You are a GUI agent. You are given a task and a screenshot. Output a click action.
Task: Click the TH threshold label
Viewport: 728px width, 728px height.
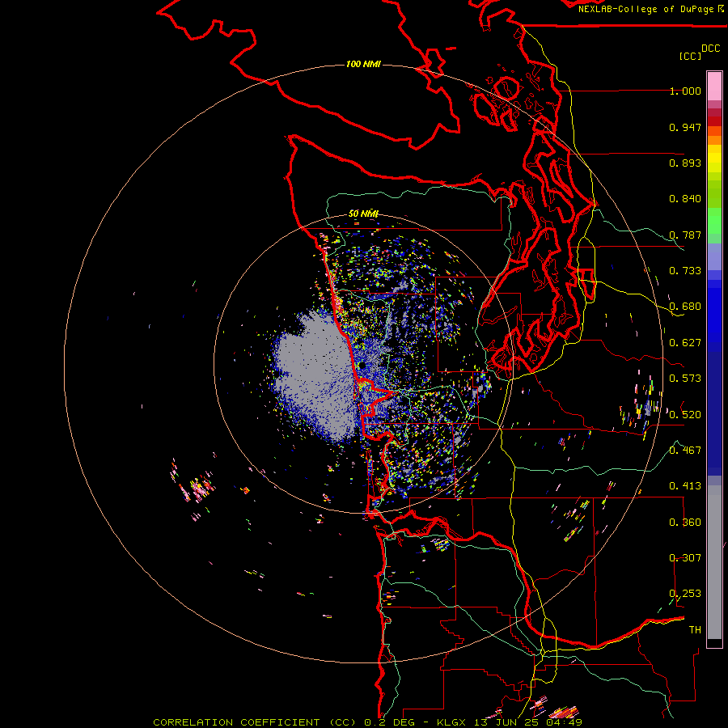[x=695, y=630]
